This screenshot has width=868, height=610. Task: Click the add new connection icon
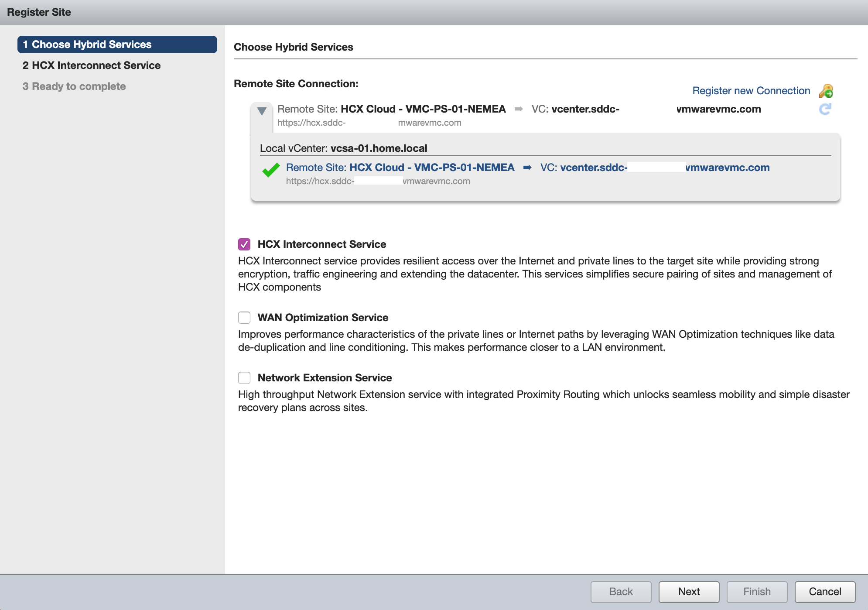(826, 91)
